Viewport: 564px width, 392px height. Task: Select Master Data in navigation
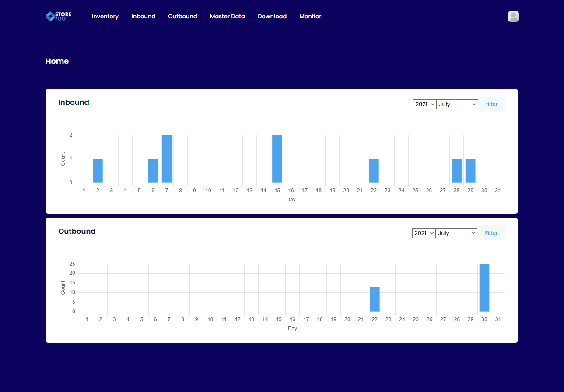pyautogui.click(x=227, y=17)
